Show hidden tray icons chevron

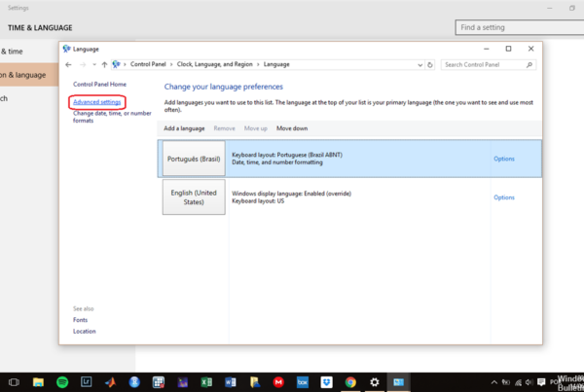tap(494, 382)
